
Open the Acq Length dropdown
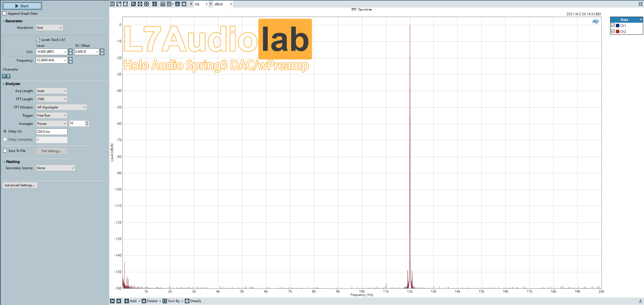52,91
